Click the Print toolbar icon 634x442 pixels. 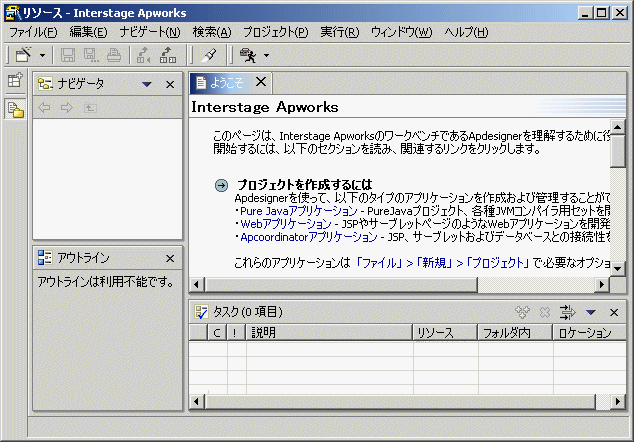pos(114,55)
